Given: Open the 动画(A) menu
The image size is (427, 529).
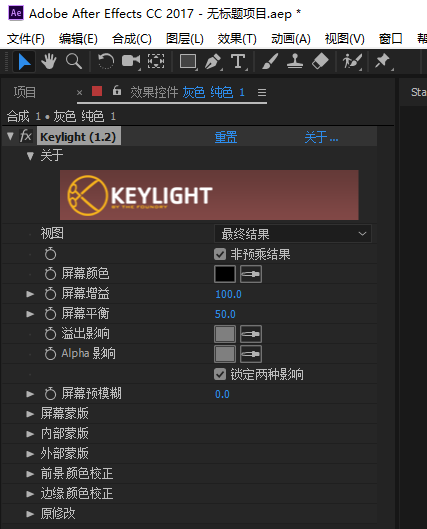Looking at the screenshot, I should 290,39.
